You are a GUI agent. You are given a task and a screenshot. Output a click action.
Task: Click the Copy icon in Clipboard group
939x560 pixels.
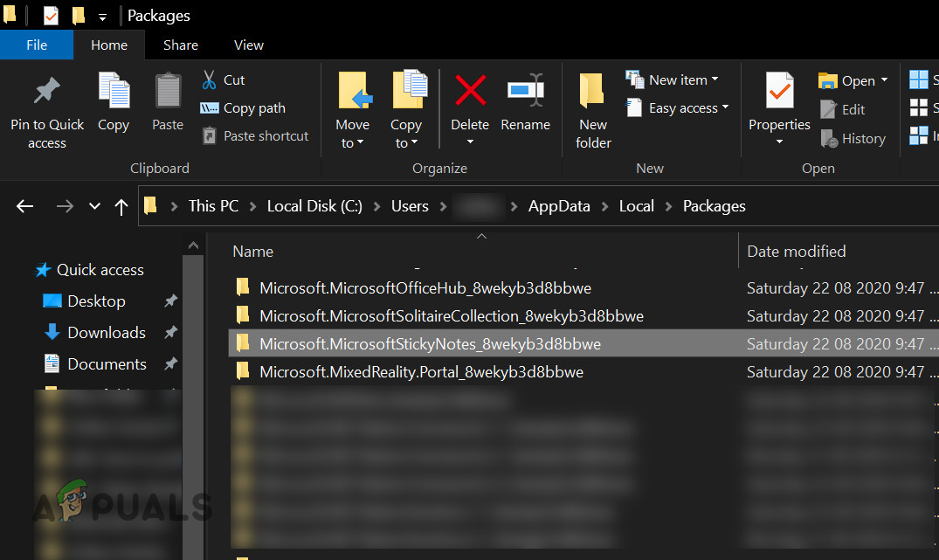coord(114,90)
